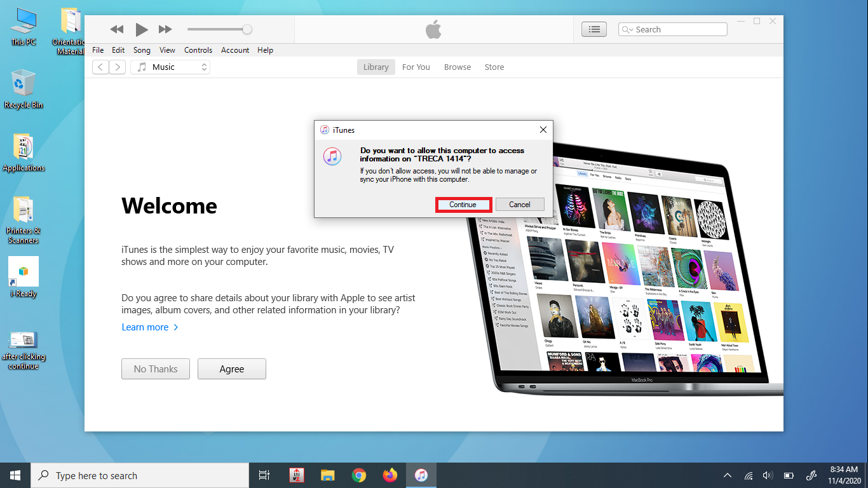Image resolution: width=868 pixels, height=488 pixels.
Task: Open the Account menu
Action: [235, 50]
